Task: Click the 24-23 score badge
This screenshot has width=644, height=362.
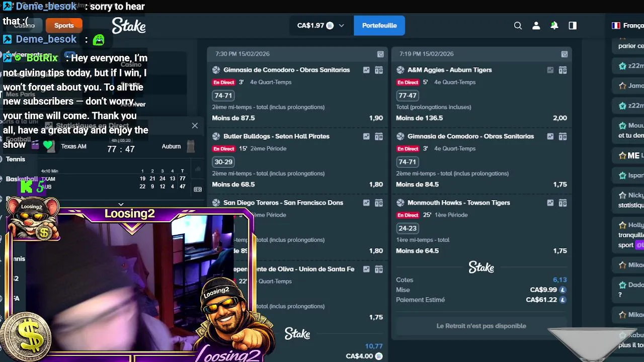Action: point(408,228)
